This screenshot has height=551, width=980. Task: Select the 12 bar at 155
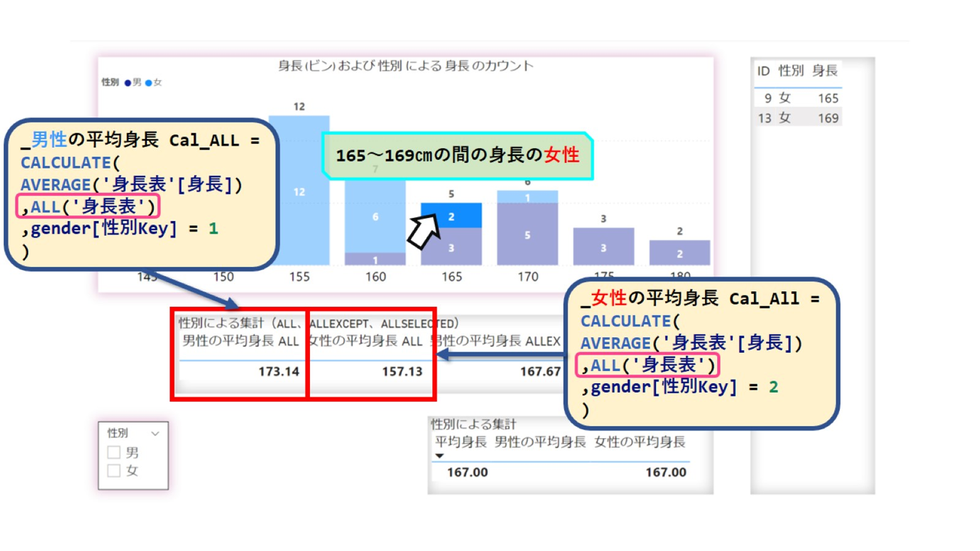299,191
